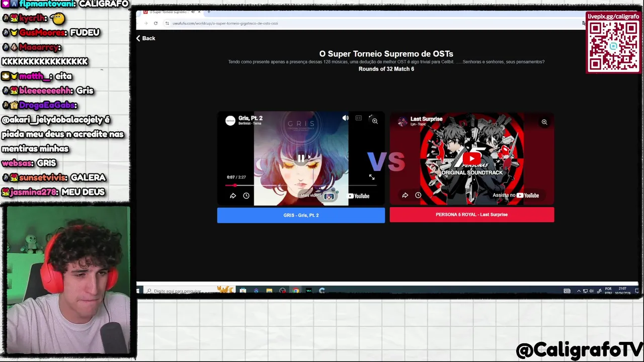Viewport: 644px width, 362px height.
Task: Go forward in browser history
Action: point(146,23)
